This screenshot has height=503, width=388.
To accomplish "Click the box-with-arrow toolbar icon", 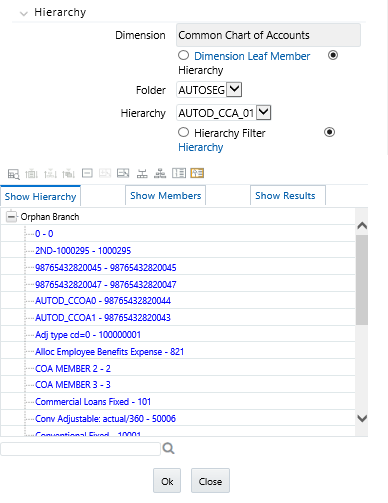I will [123, 173].
